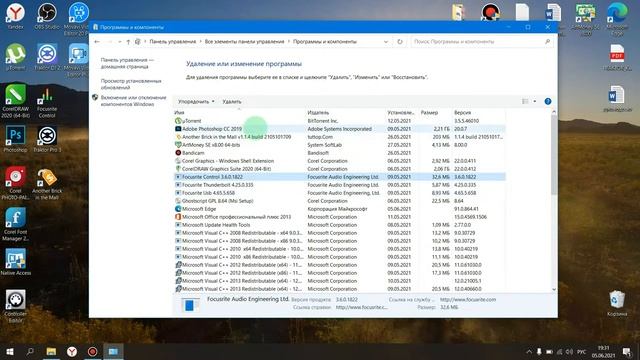Go up one level with up arrow
This screenshot has width=640, height=360.
(128, 42)
